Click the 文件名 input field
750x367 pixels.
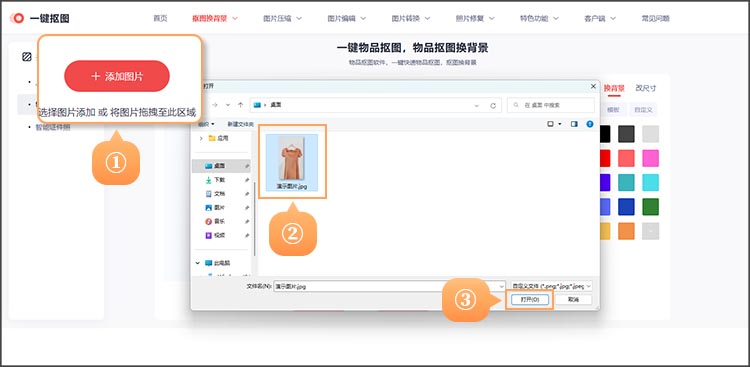(389, 286)
